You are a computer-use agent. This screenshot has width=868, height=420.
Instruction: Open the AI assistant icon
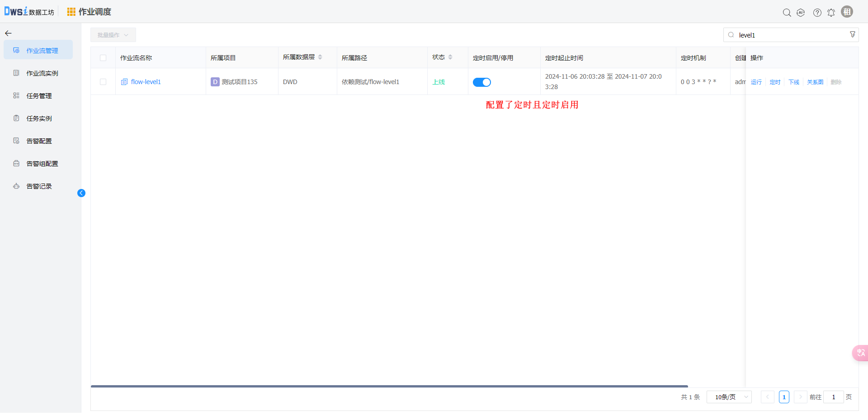pos(801,13)
